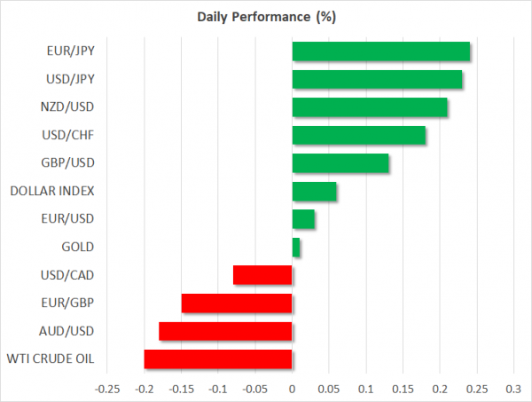Screen dimensions: 532x402
Task: Select the USD/JPY green bar
Action: coord(377,80)
